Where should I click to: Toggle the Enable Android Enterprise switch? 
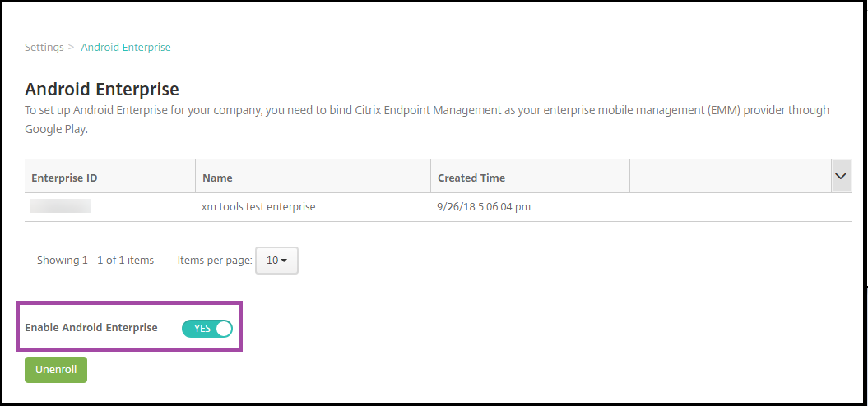click(x=207, y=329)
